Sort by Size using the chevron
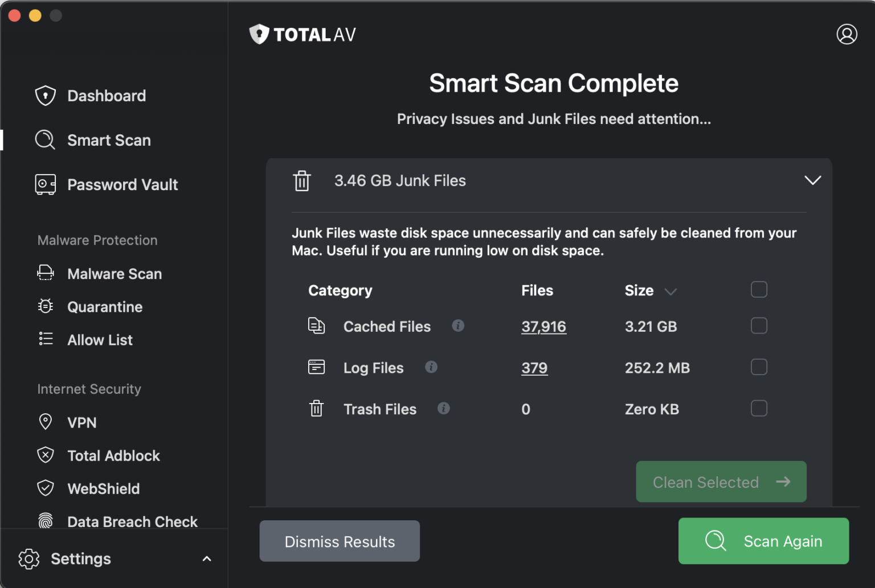This screenshot has width=875, height=588. tap(670, 291)
